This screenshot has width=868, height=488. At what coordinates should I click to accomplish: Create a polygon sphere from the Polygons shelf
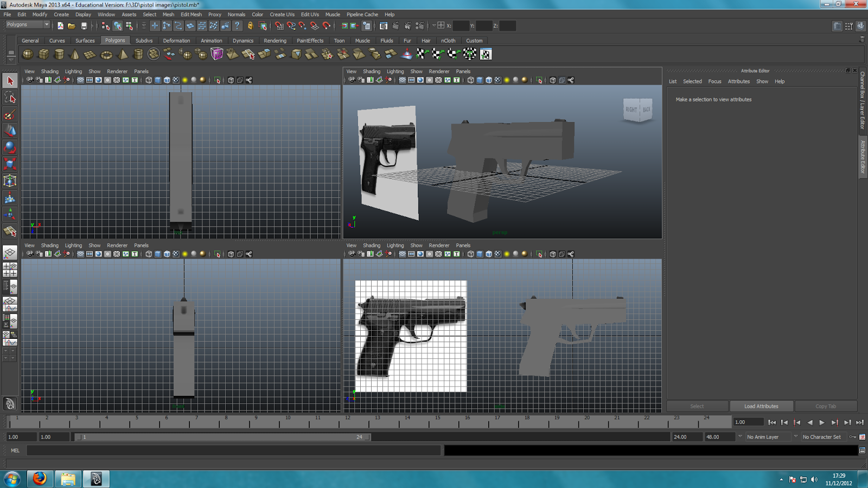(x=27, y=54)
